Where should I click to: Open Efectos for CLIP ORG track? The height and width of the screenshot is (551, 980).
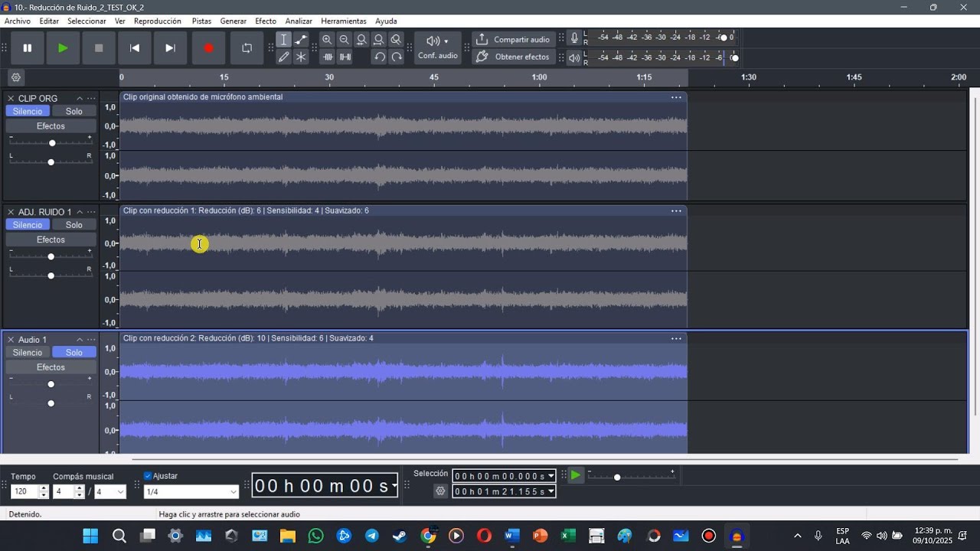tap(51, 126)
